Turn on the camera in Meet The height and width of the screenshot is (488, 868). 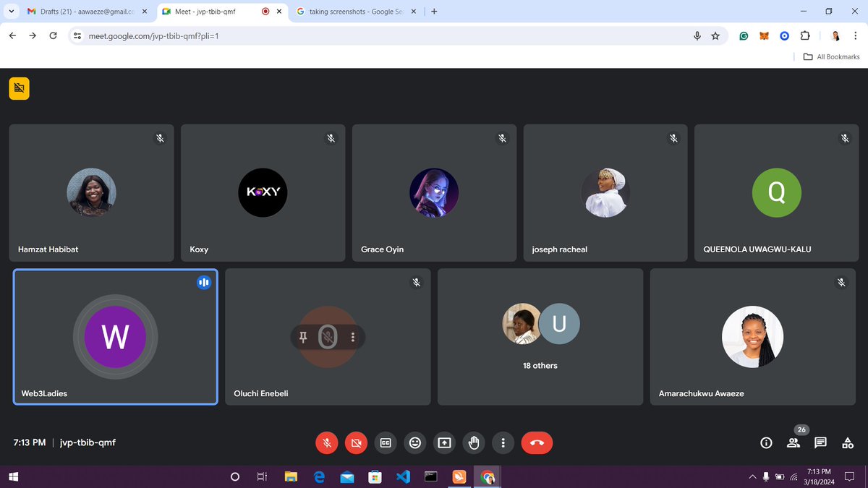[356, 442]
